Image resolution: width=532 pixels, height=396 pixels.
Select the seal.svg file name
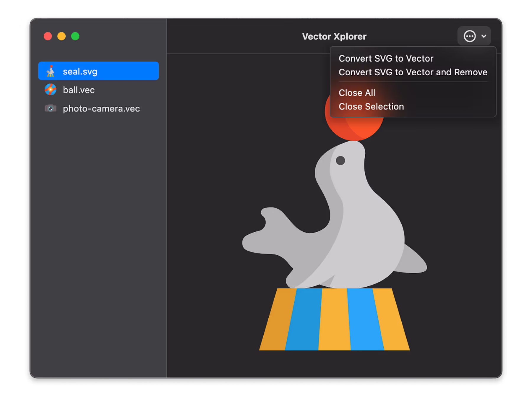[80, 72]
